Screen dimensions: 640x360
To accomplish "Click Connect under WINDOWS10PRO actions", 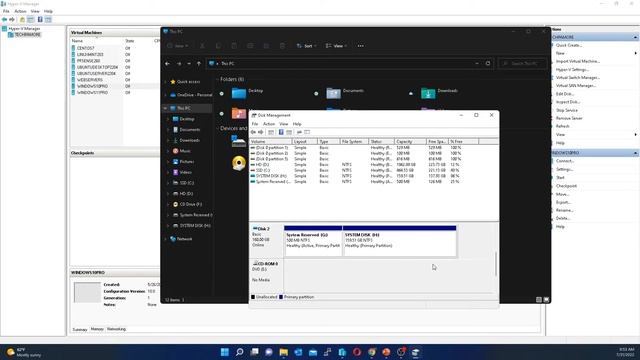I will point(565,161).
